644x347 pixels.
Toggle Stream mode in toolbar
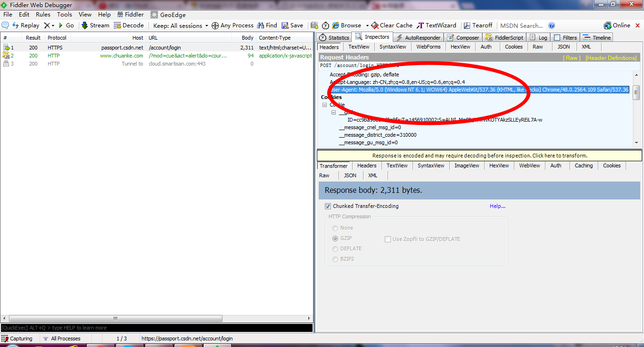95,25
